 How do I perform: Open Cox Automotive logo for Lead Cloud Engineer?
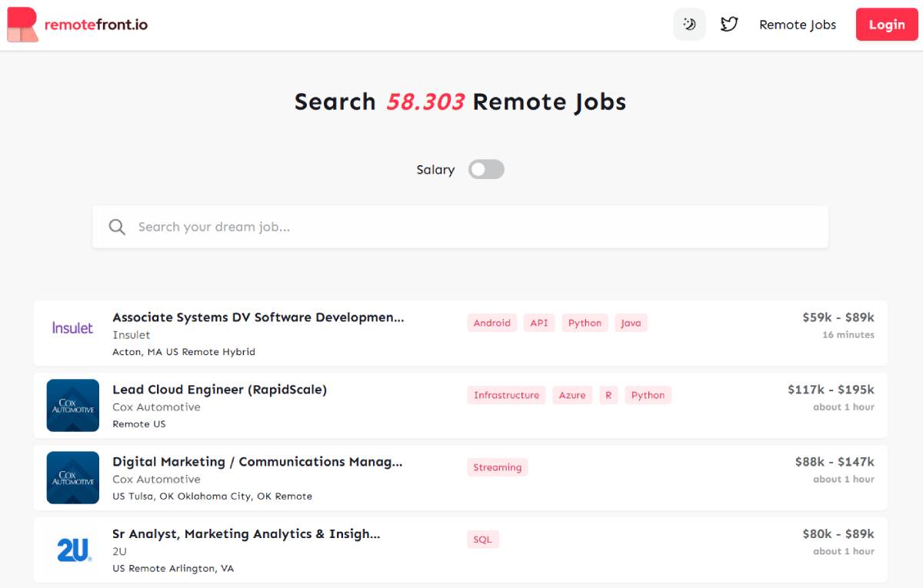pos(73,405)
